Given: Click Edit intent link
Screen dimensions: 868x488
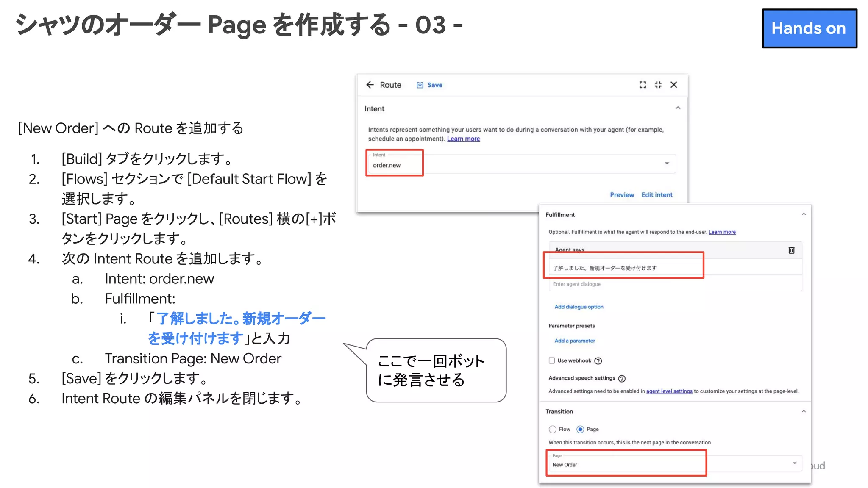Looking at the screenshot, I should click(x=657, y=195).
